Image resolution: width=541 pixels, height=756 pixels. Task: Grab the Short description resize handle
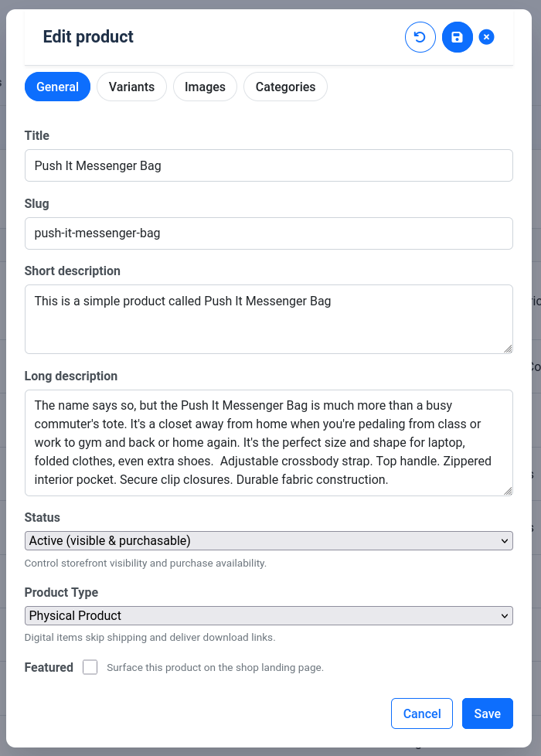[508, 349]
